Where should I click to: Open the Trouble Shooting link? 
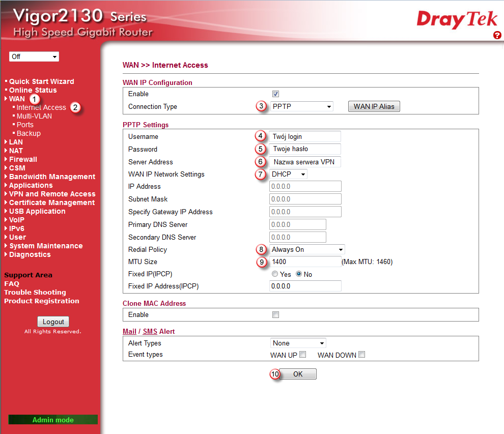pos(35,293)
